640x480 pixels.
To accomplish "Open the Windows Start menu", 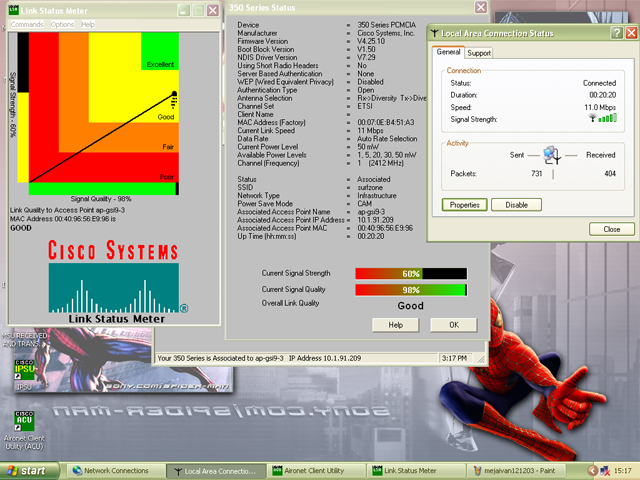I will point(27,470).
